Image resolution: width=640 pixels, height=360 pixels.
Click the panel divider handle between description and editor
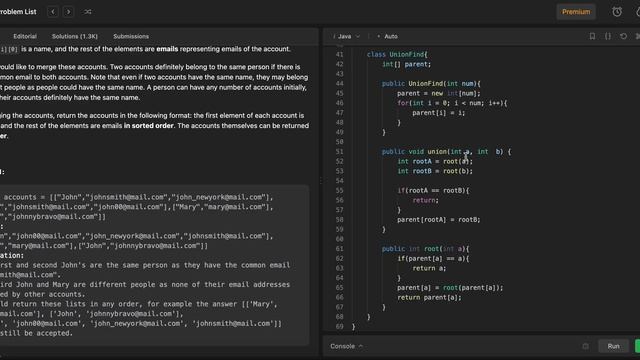[x=321, y=180]
